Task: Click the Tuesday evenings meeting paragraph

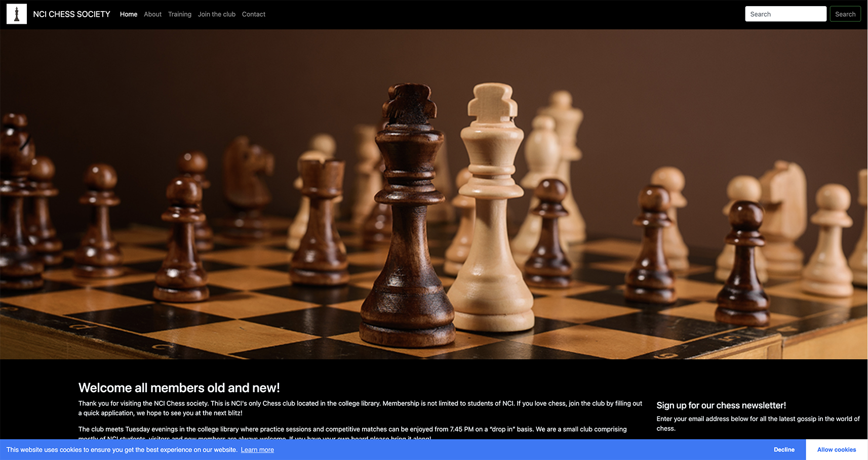Action: click(x=352, y=429)
